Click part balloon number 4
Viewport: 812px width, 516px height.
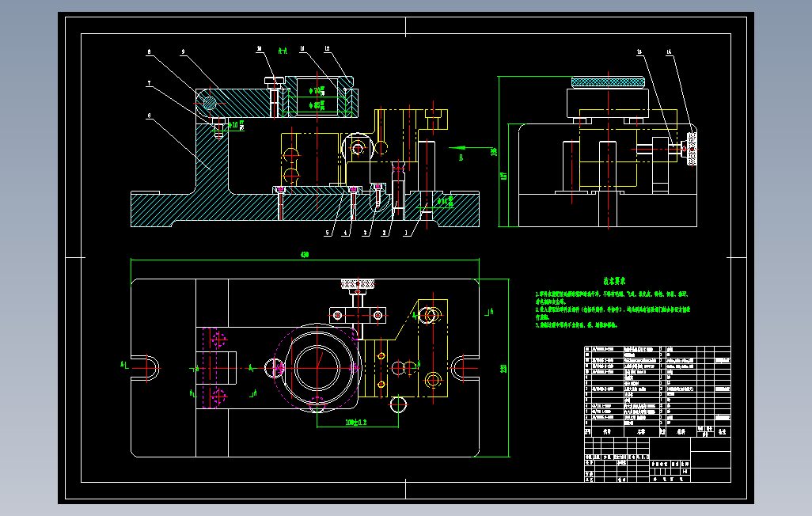[x=346, y=233]
